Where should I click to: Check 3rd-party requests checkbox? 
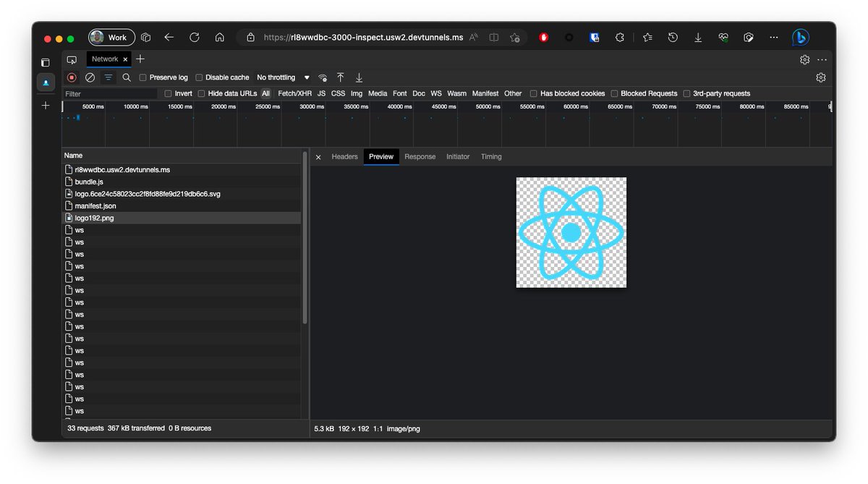[686, 93]
